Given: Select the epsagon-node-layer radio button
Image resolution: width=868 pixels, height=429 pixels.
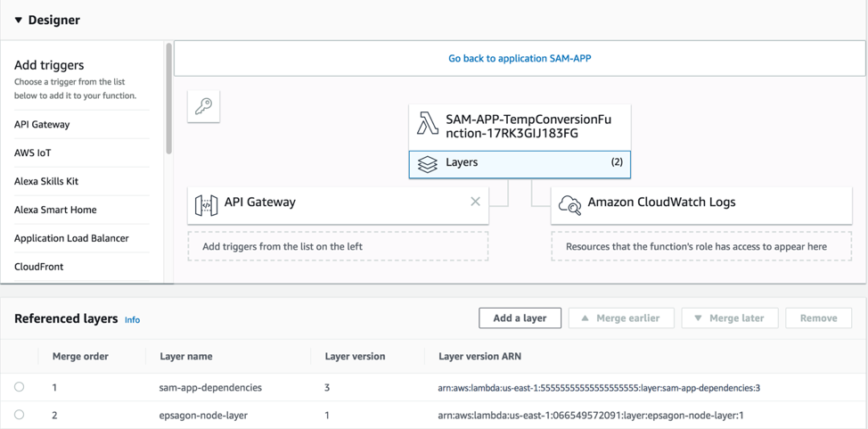Looking at the screenshot, I should [x=20, y=414].
